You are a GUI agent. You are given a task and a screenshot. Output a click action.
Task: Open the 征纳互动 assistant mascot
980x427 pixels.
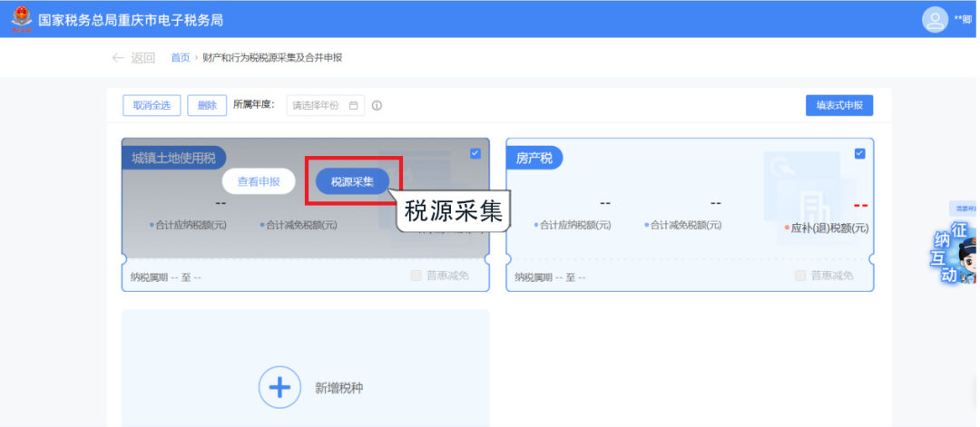955,253
